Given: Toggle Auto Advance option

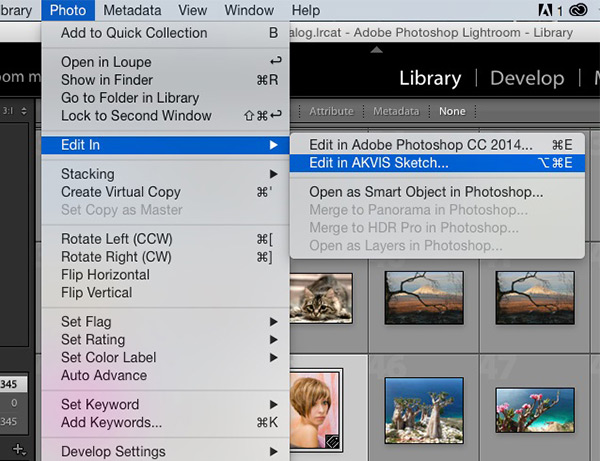Looking at the screenshot, I should coord(165,375).
